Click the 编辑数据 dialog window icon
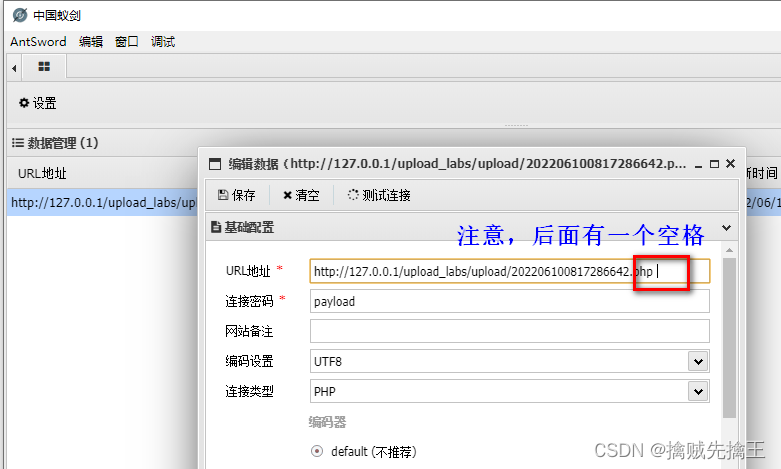Screen dimensions: 781x469 coord(215,164)
